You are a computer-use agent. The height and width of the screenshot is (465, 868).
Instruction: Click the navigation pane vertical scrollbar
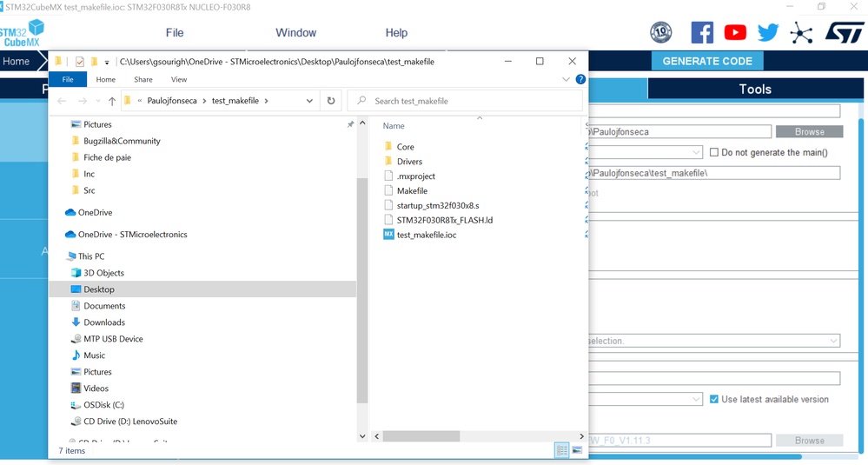click(x=362, y=290)
